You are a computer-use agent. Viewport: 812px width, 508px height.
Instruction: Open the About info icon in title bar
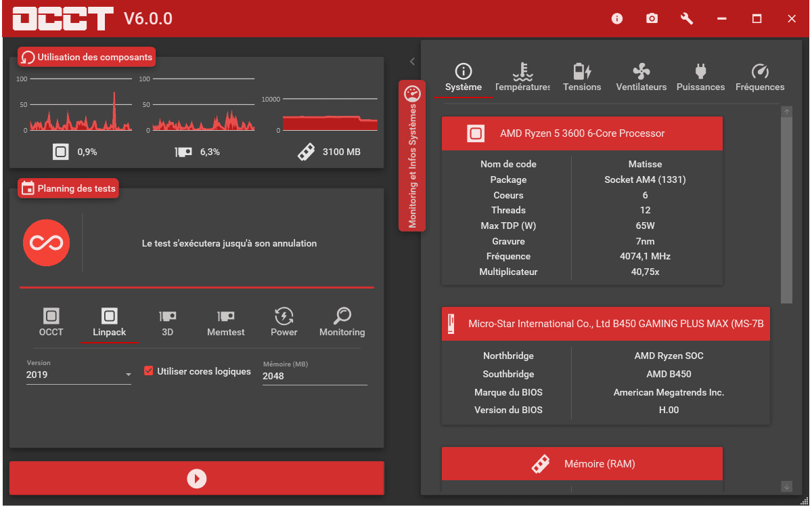coord(617,19)
